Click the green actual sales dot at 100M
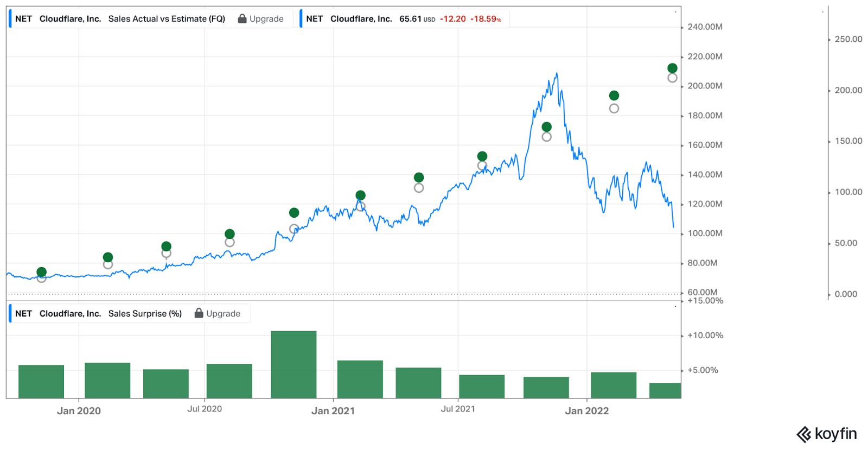This screenshot has height=449, width=868. (230, 234)
